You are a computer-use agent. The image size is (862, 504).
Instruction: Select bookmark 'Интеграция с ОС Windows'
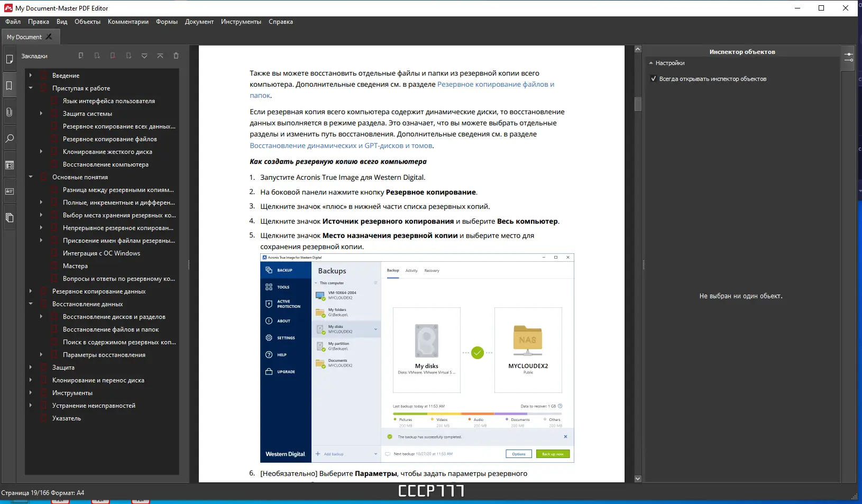tap(102, 253)
